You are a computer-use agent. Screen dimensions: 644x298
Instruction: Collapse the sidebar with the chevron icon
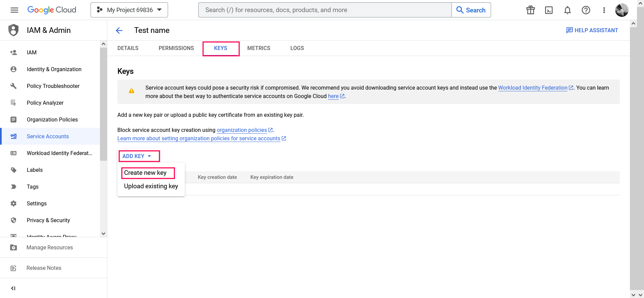13,288
